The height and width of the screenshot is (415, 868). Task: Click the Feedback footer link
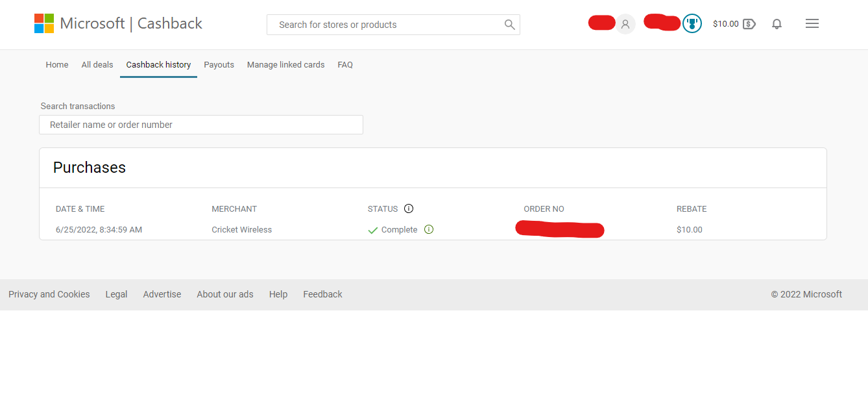click(x=322, y=294)
